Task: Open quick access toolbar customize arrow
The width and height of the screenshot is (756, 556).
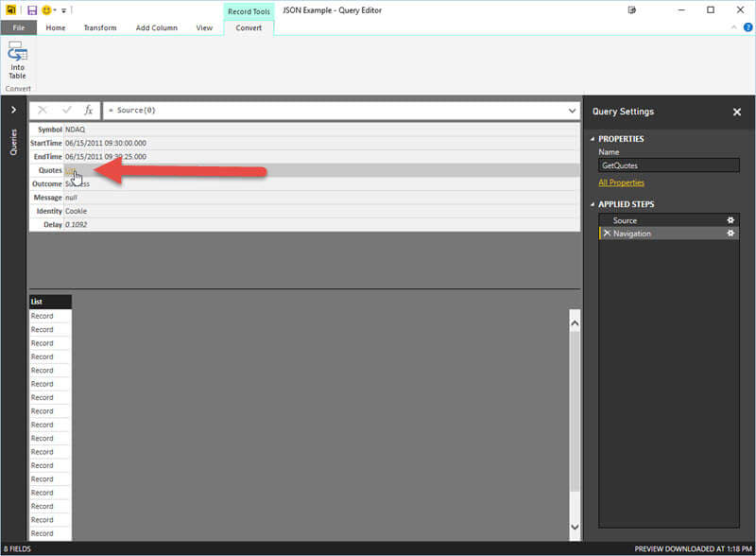Action: [63, 10]
